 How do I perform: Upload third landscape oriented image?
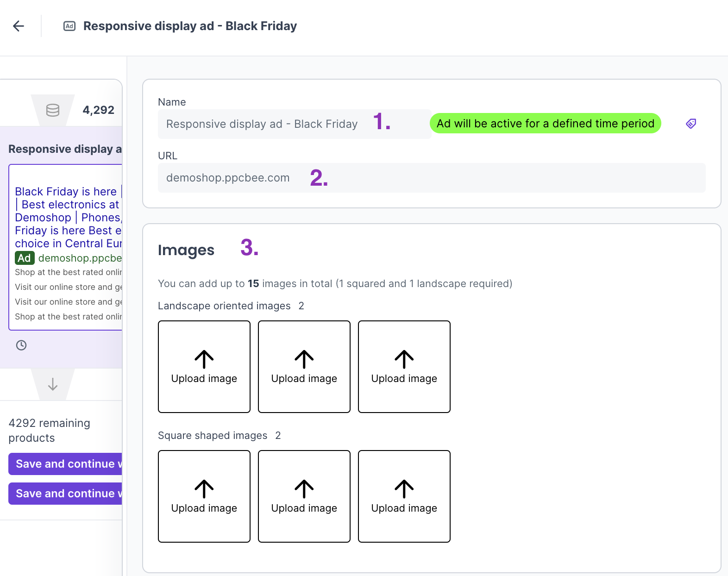click(404, 367)
